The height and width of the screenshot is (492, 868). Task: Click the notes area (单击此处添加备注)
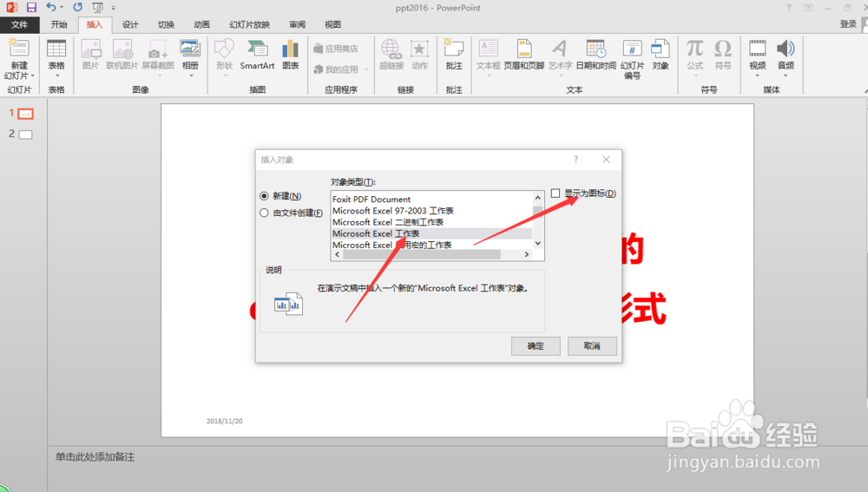(x=95, y=457)
